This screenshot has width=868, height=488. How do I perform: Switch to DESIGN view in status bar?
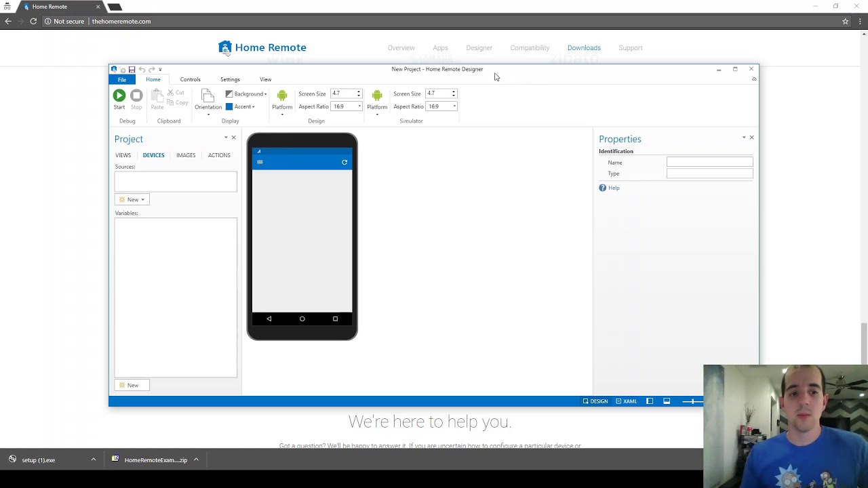(595, 401)
